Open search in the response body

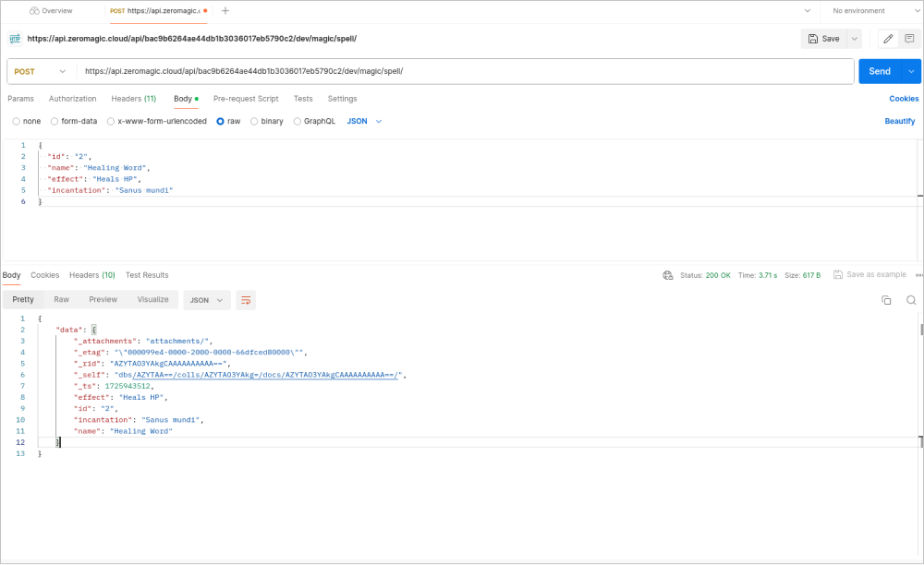click(910, 300)
